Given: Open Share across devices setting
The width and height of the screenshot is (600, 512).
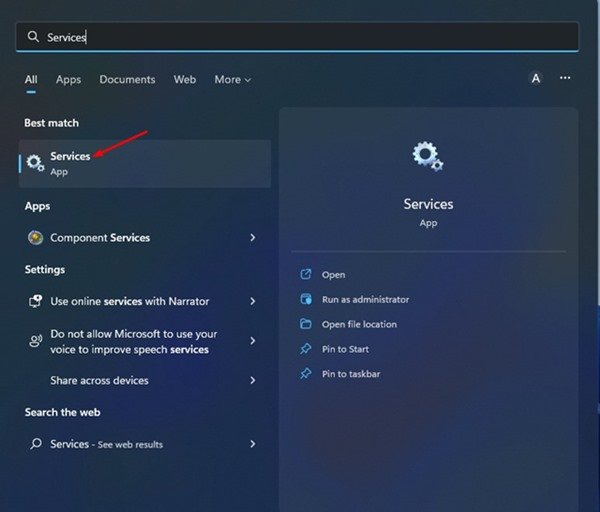Looking at the screenshot, I should coord(145,380).
